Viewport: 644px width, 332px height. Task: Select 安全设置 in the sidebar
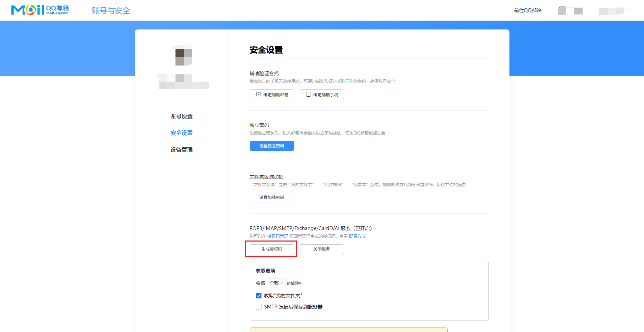pos(181,133)
